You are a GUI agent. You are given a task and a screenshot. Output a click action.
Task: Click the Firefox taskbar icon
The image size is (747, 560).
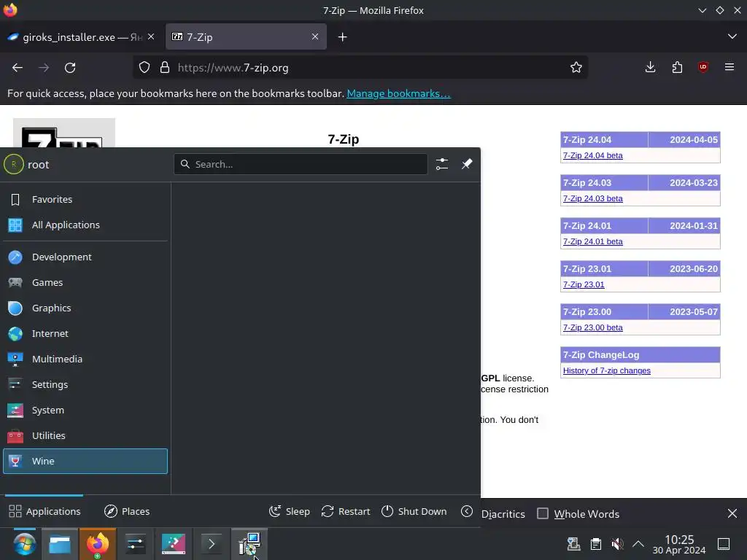pyautogui.click(x=97, y=544)
